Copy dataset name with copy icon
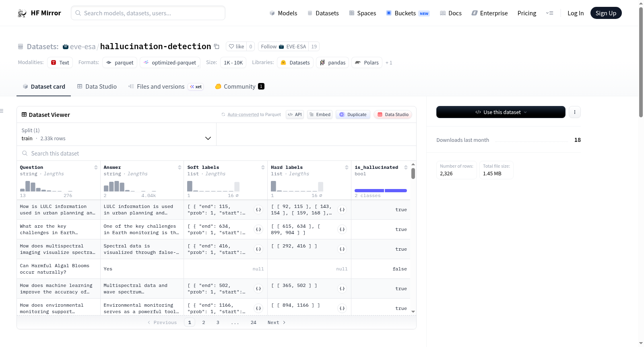Viewport: 644px width, 347px height. coord(217,46)
